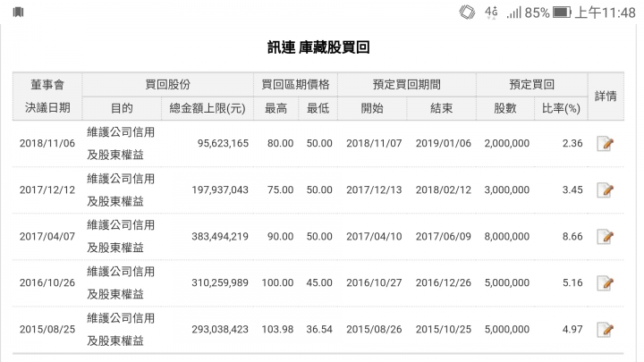Tap the battery level 85% text
The image size is (644, 362).
[537, 13]
